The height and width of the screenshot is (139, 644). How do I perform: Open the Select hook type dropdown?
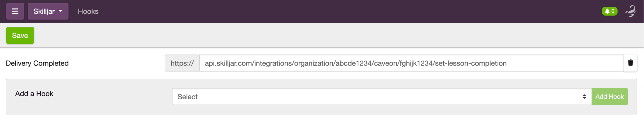point(382,96)
